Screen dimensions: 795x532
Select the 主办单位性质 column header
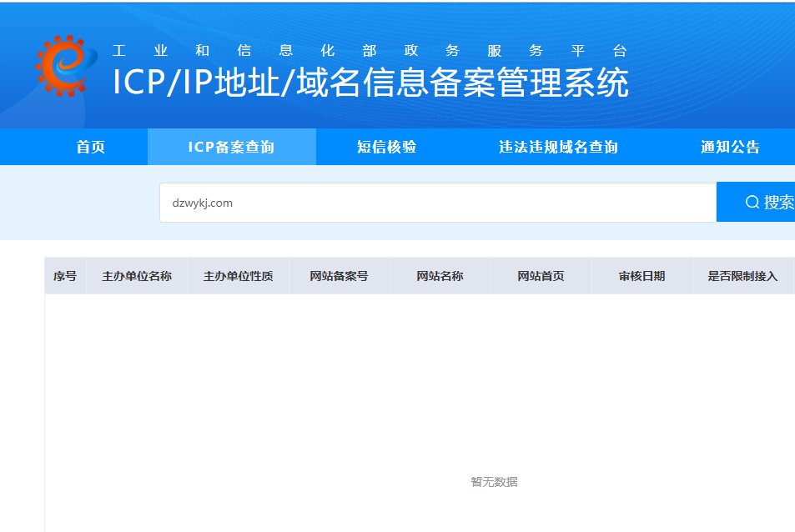(238, 276)
